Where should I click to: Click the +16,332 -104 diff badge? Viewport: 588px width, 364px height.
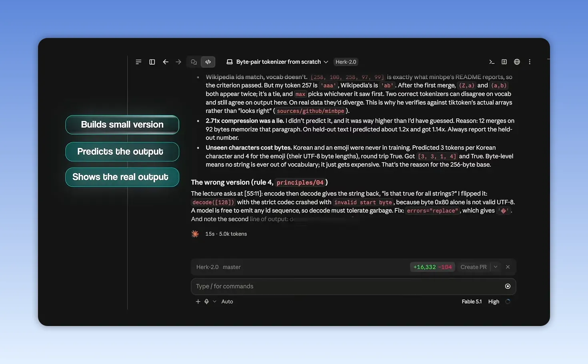[432, 267]
